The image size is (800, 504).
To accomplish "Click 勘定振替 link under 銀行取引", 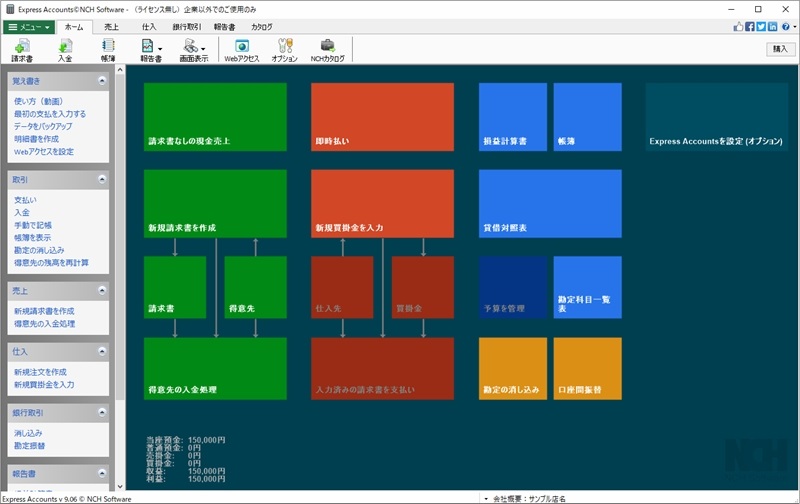I will (30, 446).
